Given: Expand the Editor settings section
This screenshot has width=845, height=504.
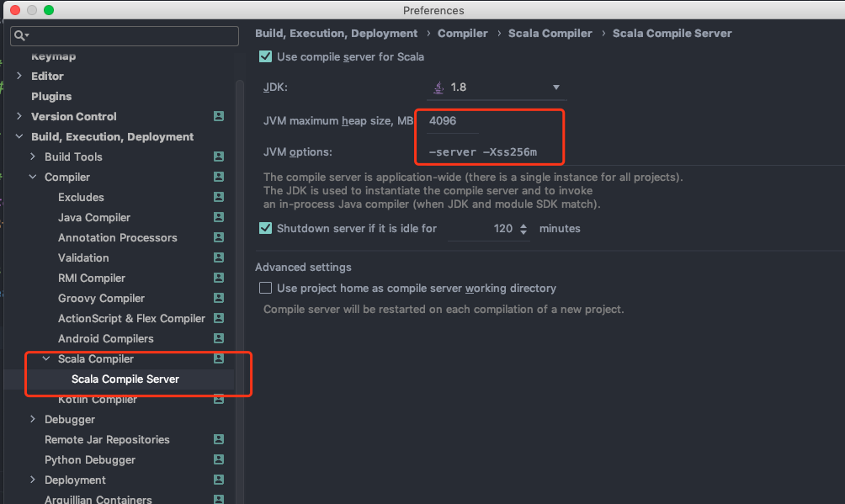Looking at the screenshot, I should point(19,76).
